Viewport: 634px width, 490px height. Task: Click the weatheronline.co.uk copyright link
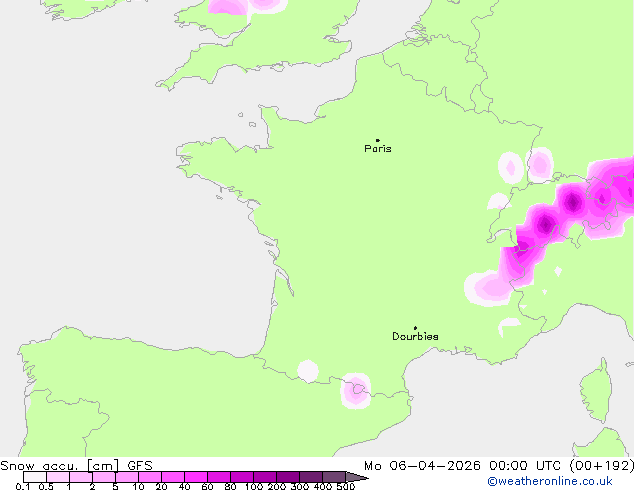[550, 481]
